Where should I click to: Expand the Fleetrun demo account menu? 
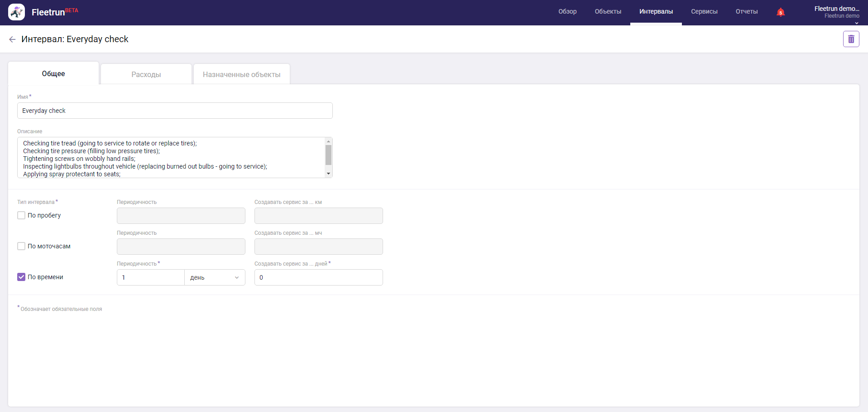coord(836,12)
